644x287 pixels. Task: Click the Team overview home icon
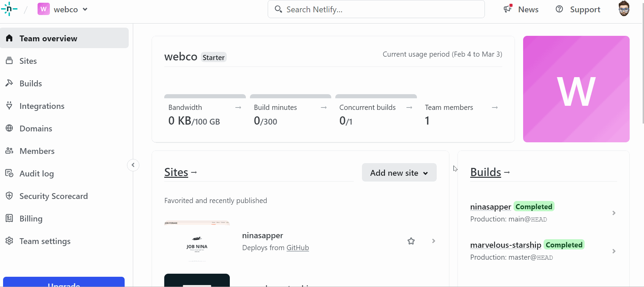9,38
